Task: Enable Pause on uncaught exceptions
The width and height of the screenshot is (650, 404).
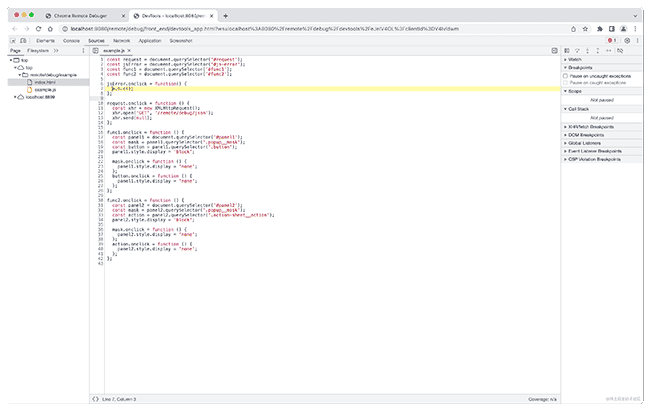Action: click(x=565, y=76)
